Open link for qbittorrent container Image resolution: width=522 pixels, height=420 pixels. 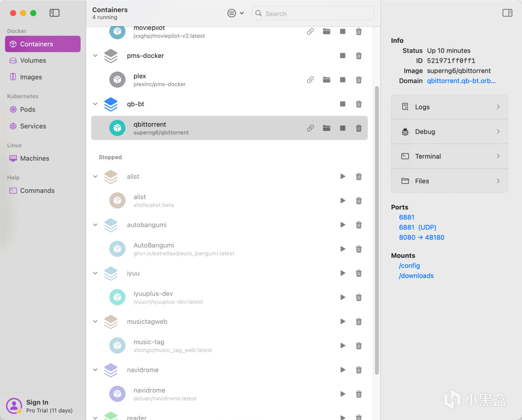[310, 128]
